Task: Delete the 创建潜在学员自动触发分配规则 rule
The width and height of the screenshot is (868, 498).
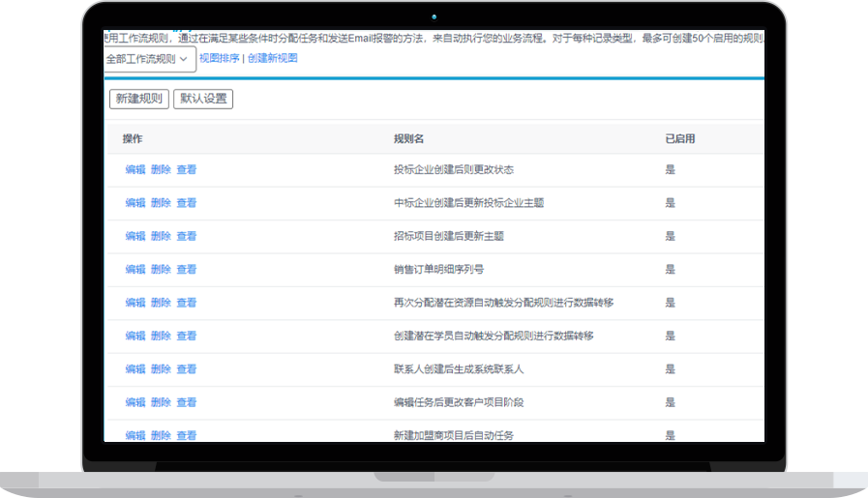Action: click(x=161, y=336)
